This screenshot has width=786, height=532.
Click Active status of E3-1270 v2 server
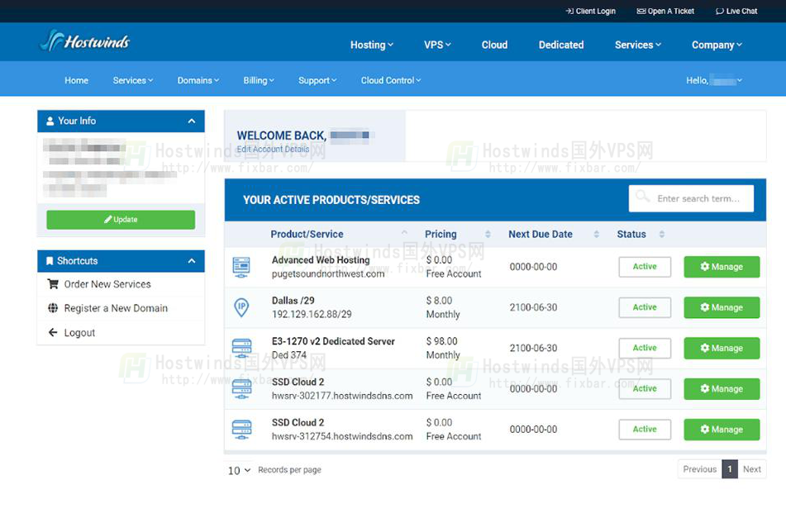[645, 348]
